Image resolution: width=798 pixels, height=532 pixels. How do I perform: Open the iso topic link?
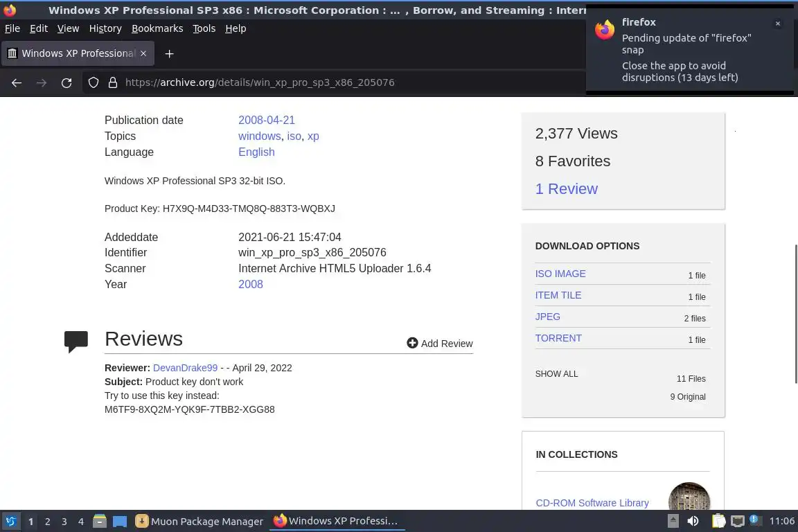(x=294, y=136)
